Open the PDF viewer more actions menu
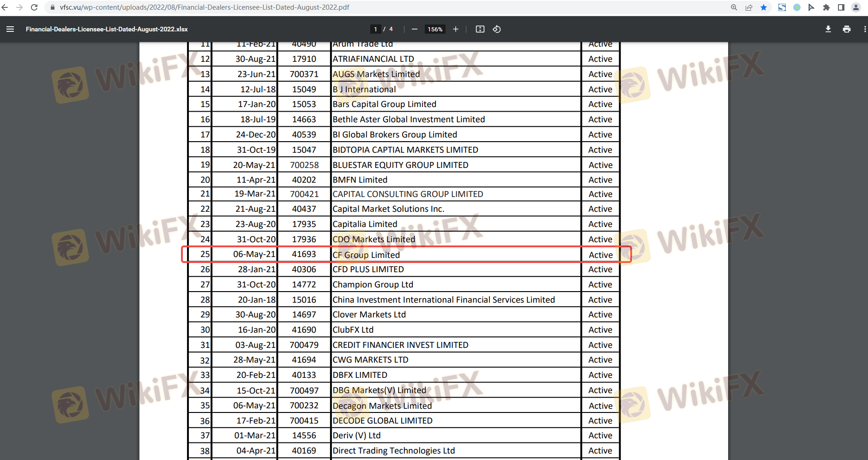The width and height of the screenshot is (868, 460). click(x=864, y=29)
